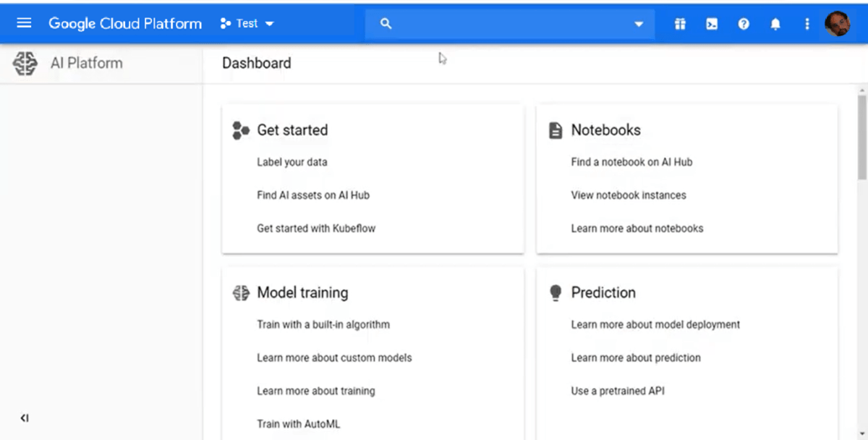
Task: Click the Notebooks document icon
Action: coord(555,130)
